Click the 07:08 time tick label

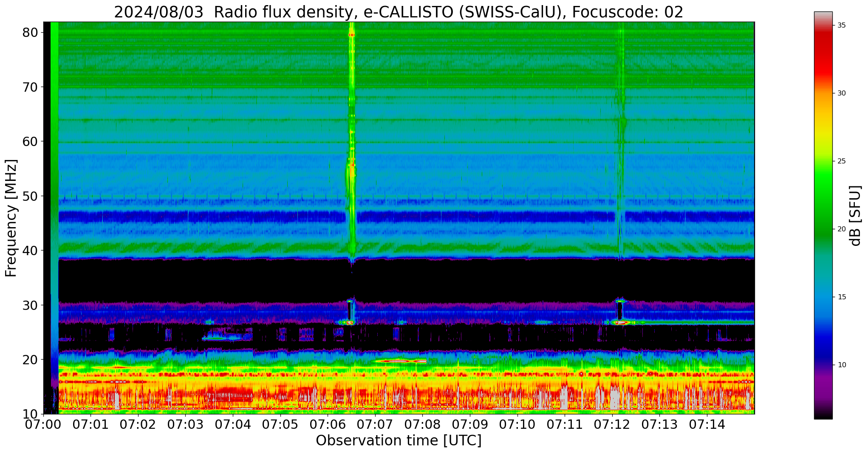tap(422, 425)
